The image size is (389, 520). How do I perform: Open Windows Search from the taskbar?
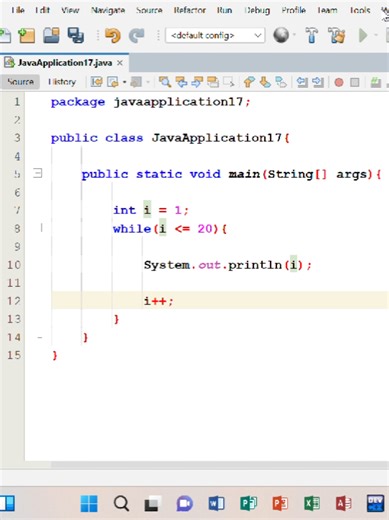pyautogui.click(x=121, y=503)
